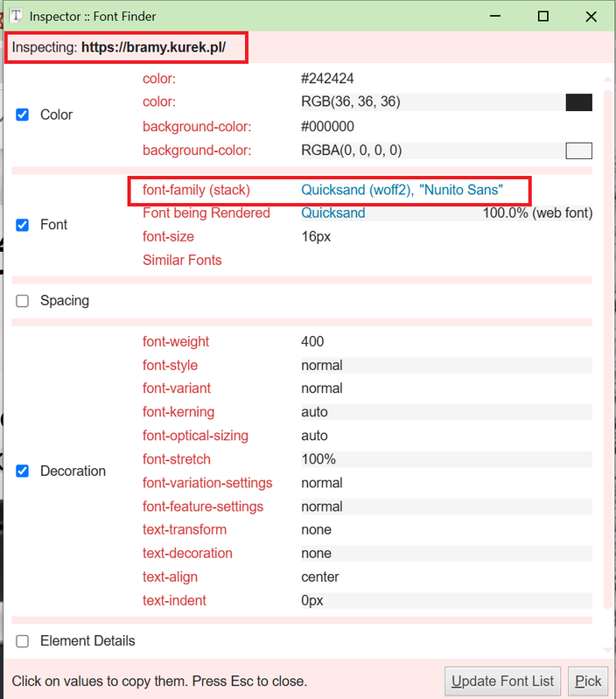The height and width of the screenshot is (699, 616).
Task: Copy the text-align center value
Action: pyautogui.click(x=320, y=577)
